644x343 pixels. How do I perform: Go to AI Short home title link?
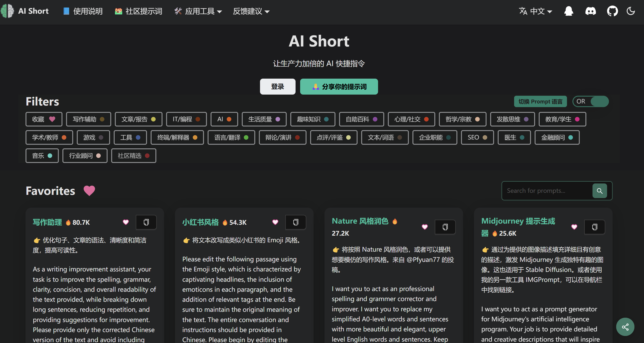pos(33,11)
